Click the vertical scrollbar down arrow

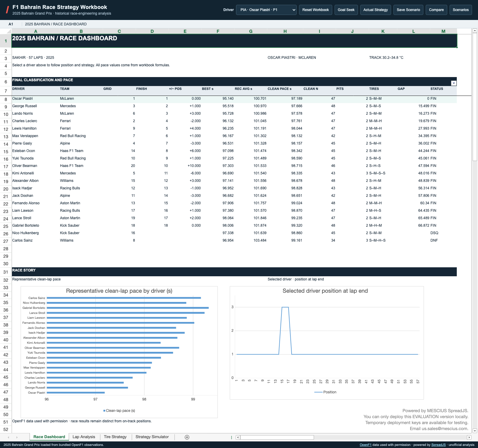coord(475,431)
